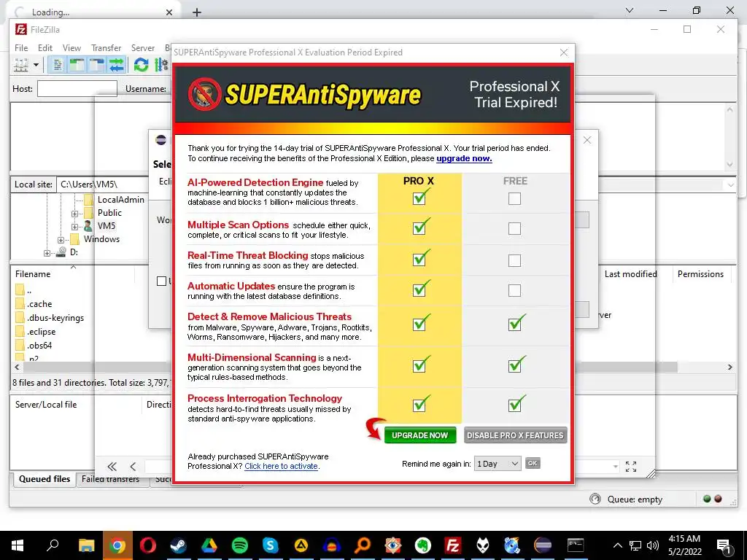Open Skype from the taskbar
This screenshot has width=747, height=560.
point(270,545)
